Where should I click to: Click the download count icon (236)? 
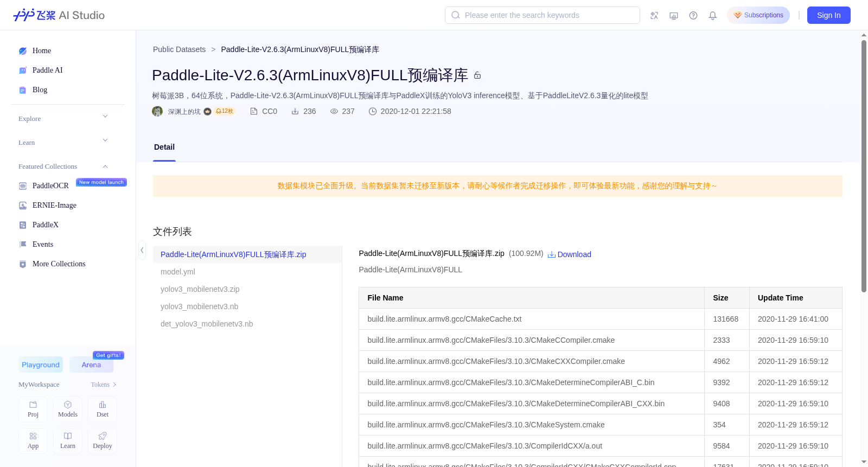click(295, 111)
